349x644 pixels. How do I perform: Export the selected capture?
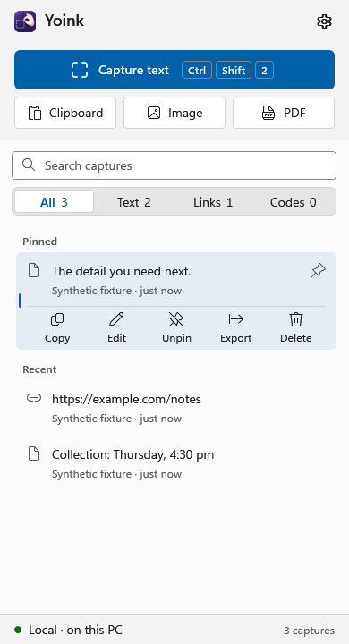click(x=236, y=327)
